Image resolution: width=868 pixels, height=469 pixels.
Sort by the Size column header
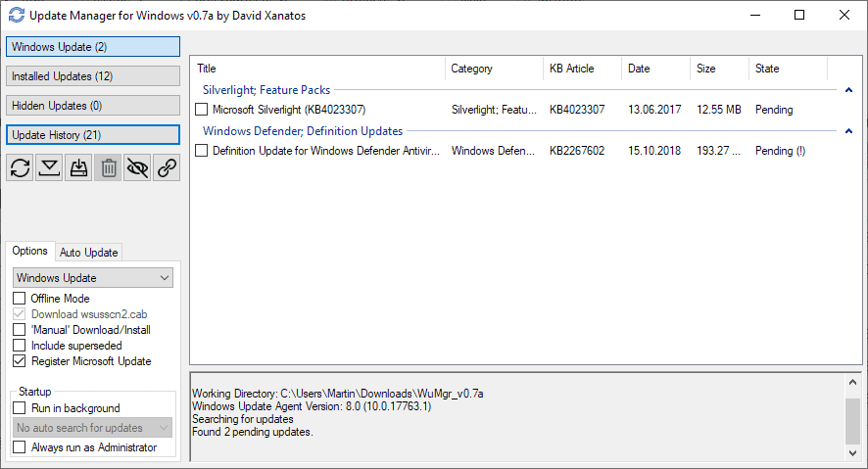coord(720,69)
